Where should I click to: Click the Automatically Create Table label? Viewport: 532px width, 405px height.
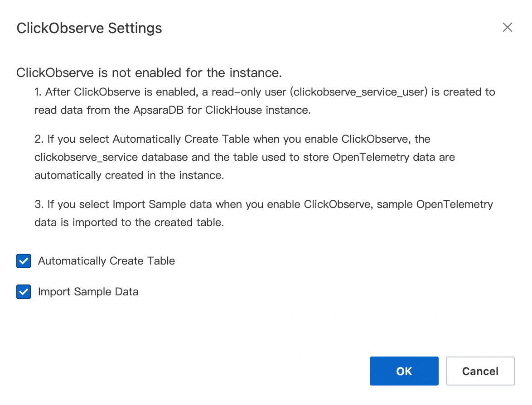pos(106,261)
